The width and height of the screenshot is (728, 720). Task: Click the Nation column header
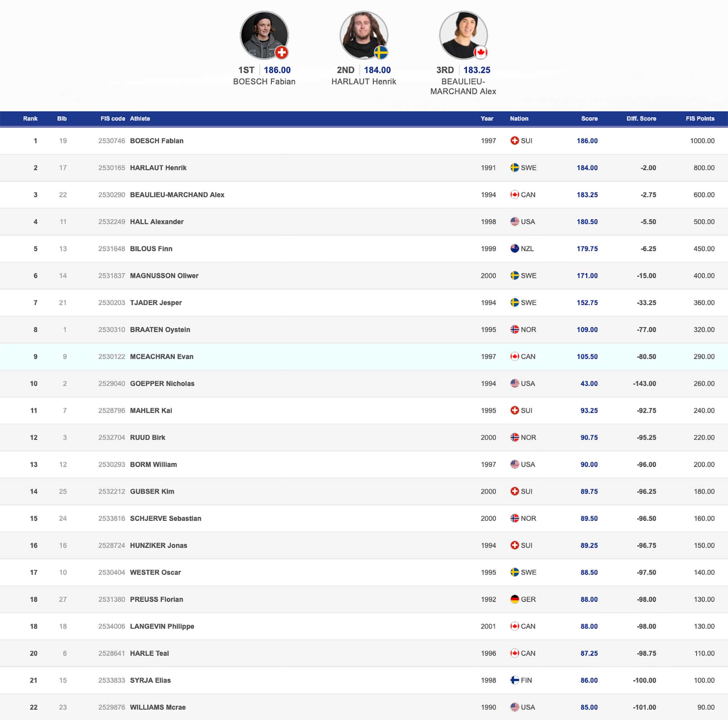(x=519, y=119)
